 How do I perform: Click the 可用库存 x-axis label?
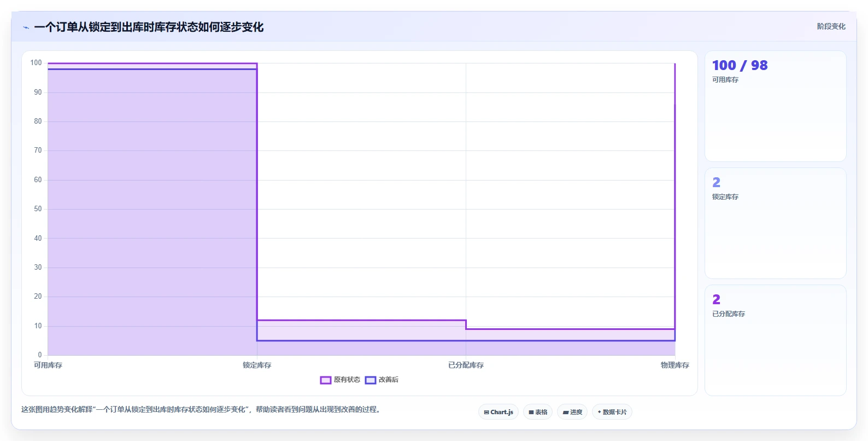click(x=48, y=365)
